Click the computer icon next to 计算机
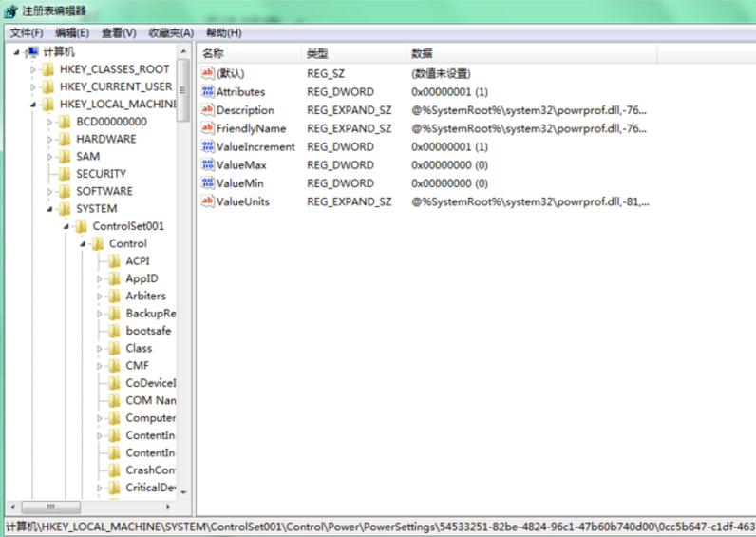This screenshot has width=756, height=537. [32, 51]
